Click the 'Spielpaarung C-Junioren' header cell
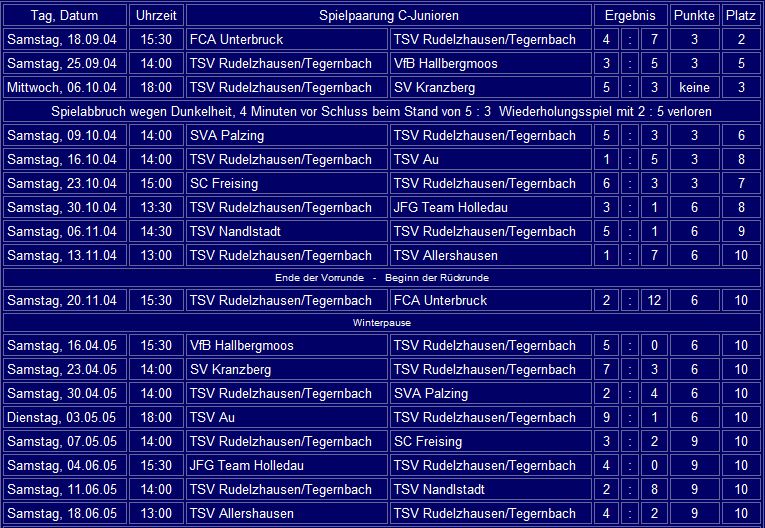The image size is (765, 528). point(388,16)
